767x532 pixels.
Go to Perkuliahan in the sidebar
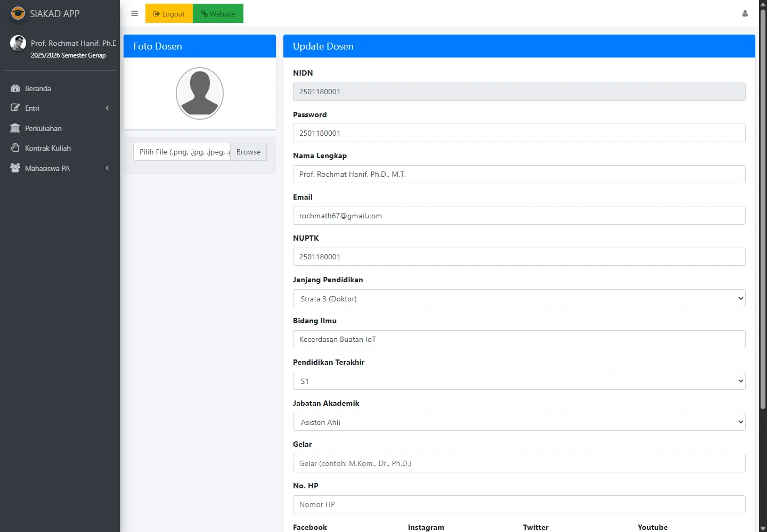click(x=43, y=128)
